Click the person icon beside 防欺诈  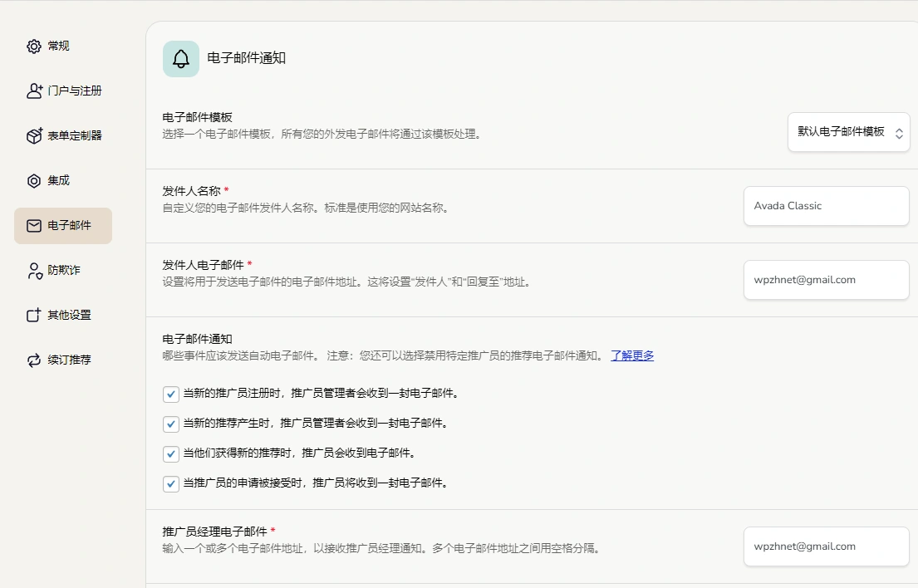point(33,270)
